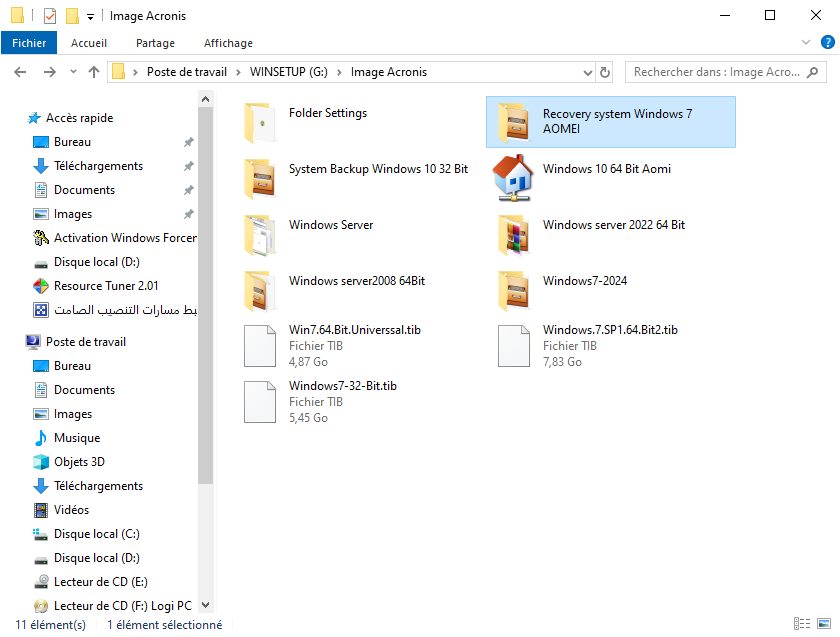This screenshot has height=637, width=840.
Task: Expand chevron after WINSETUP (G:) in address bar
Action: (x=339, y=72)
